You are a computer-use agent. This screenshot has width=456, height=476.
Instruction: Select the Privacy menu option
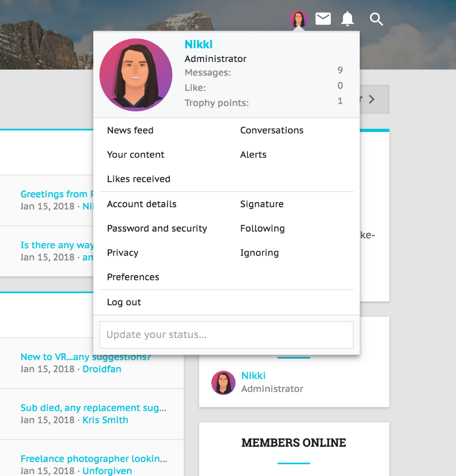pos(123,253)
